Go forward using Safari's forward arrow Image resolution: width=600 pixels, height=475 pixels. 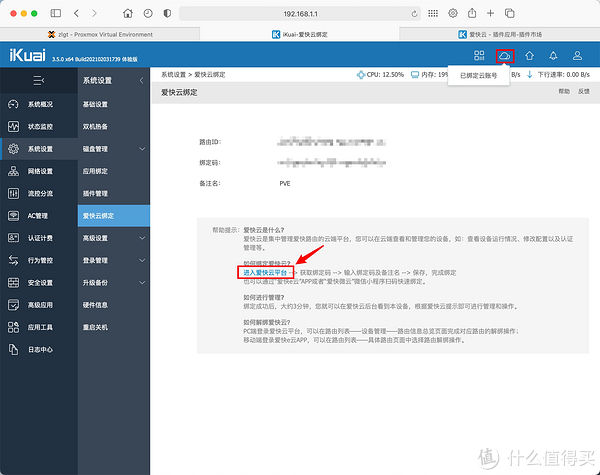[x=94, y=13]
